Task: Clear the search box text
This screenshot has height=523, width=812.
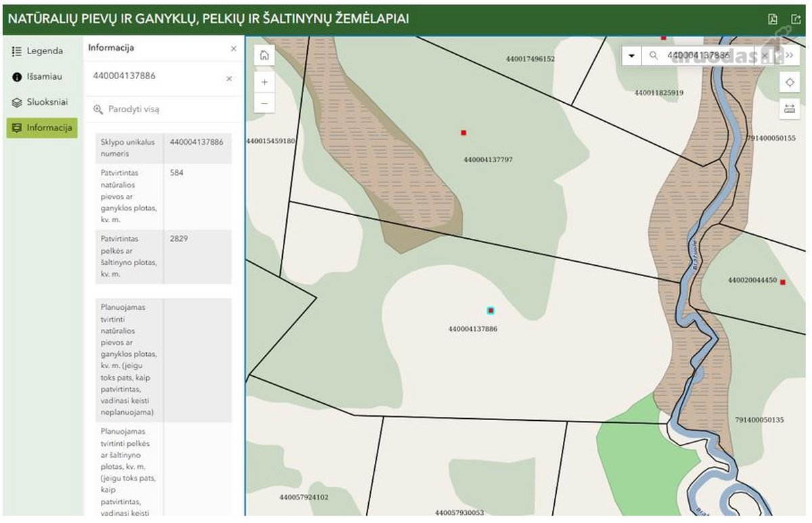Action: (x=765, y=55)
